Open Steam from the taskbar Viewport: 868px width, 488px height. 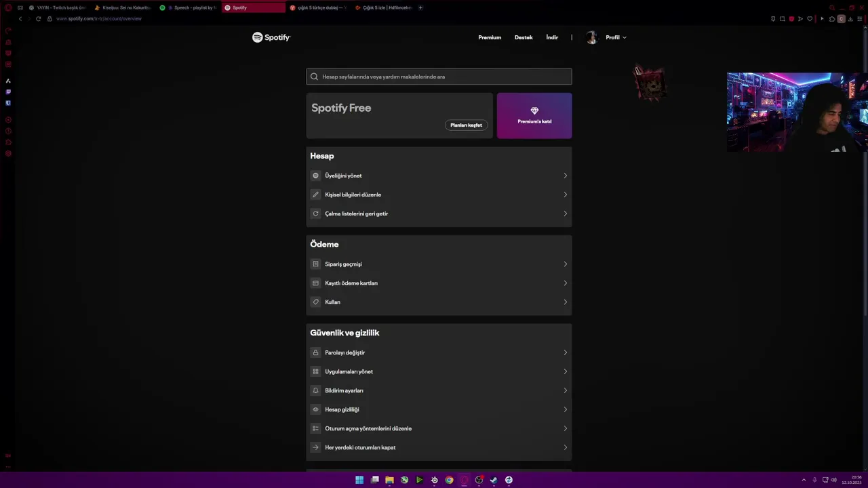(x=494, y=480)
